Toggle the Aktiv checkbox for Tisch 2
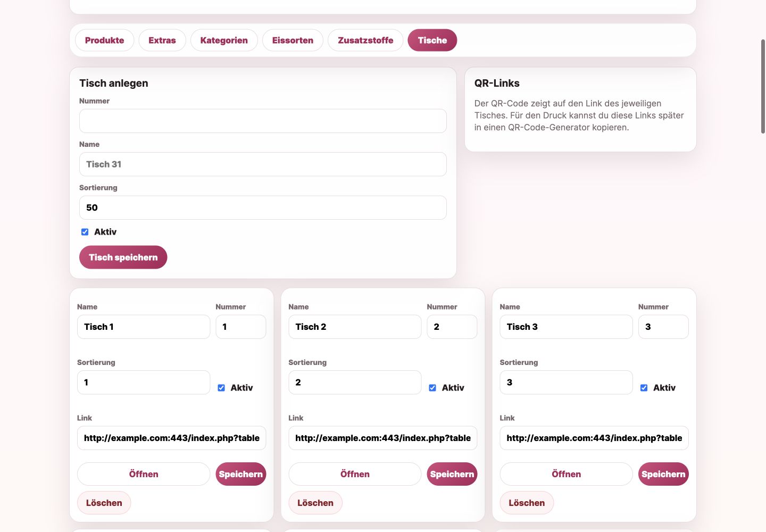 (x=432, y=388)
